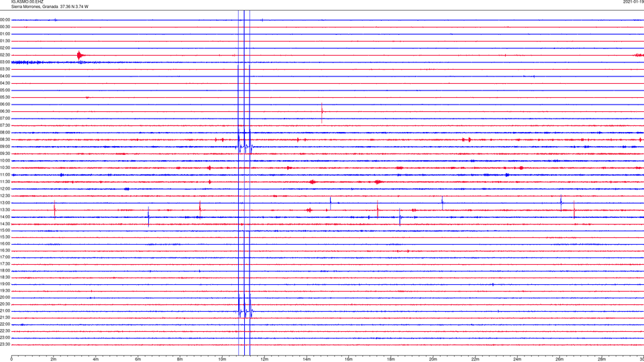The image size is (644, 362).
Task: Click the 02:30 time label
Action: click(5, 55)
